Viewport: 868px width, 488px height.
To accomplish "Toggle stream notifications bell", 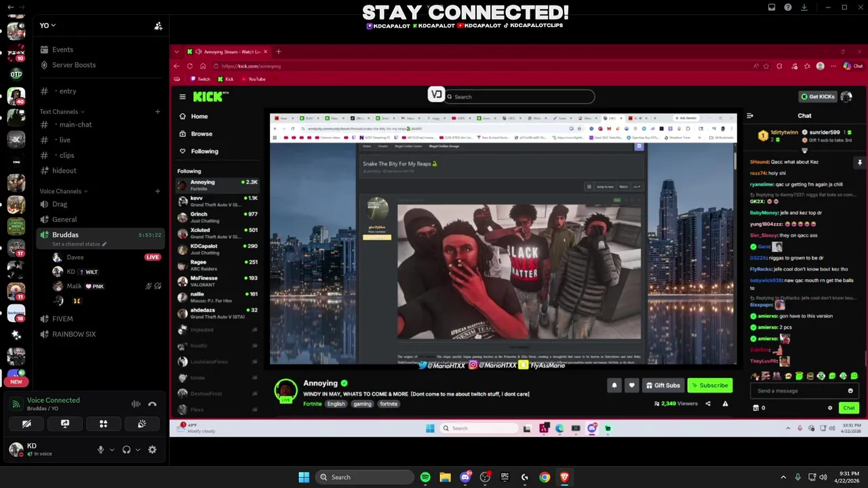I will pos(614,386).
